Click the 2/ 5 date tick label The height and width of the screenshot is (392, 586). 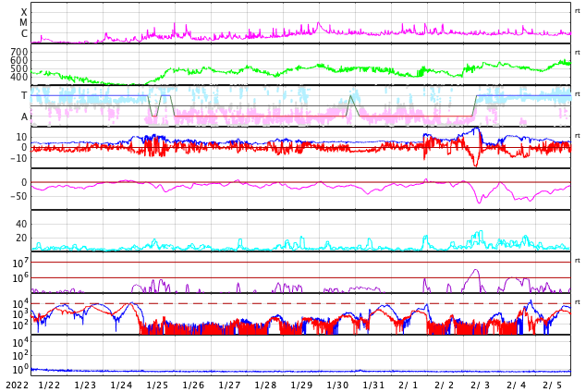[x=553, y=385]
